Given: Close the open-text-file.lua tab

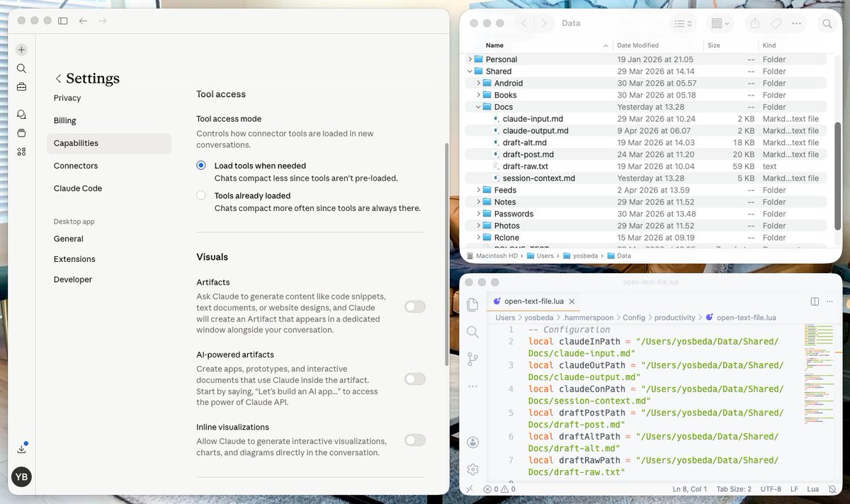Looking at the screenshot, I should [x=571, y=302].
